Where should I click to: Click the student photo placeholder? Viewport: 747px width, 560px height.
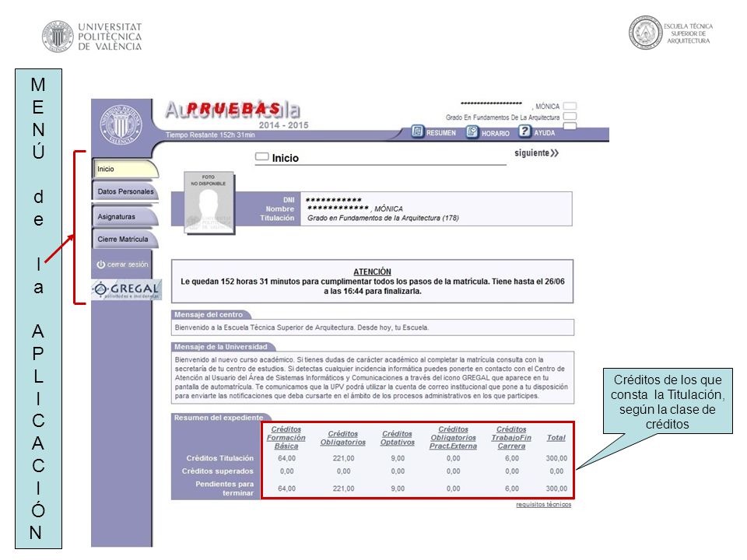click(209, 203)
